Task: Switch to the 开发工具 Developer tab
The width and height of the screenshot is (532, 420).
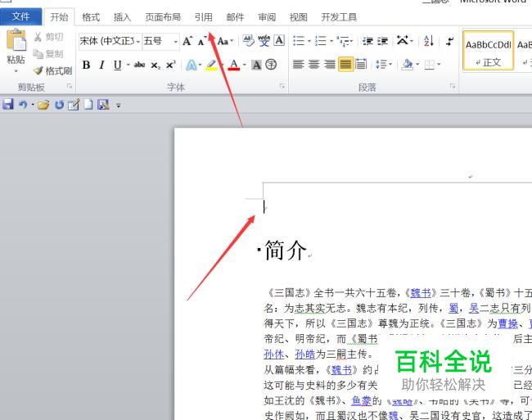Action: (x=339, y=17)
